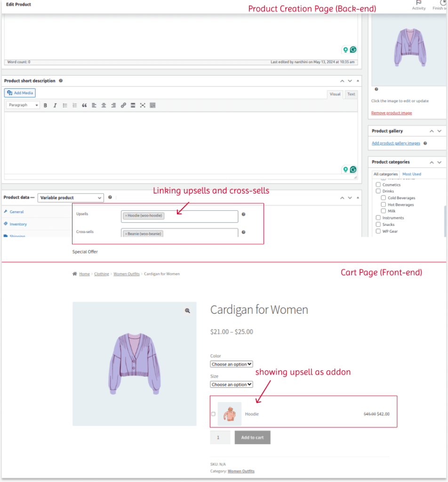The height and width of the screenshot is (482, 448).
Task: Open help tooltip next to Upsells field
Action: (243, 214)
